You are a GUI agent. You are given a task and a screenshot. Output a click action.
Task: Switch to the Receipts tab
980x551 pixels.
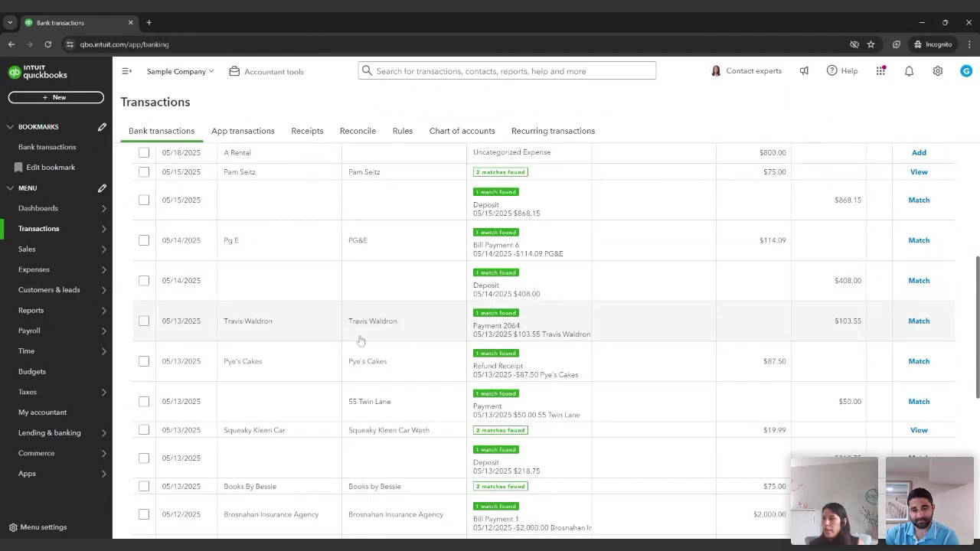click(x=307, y=131)
